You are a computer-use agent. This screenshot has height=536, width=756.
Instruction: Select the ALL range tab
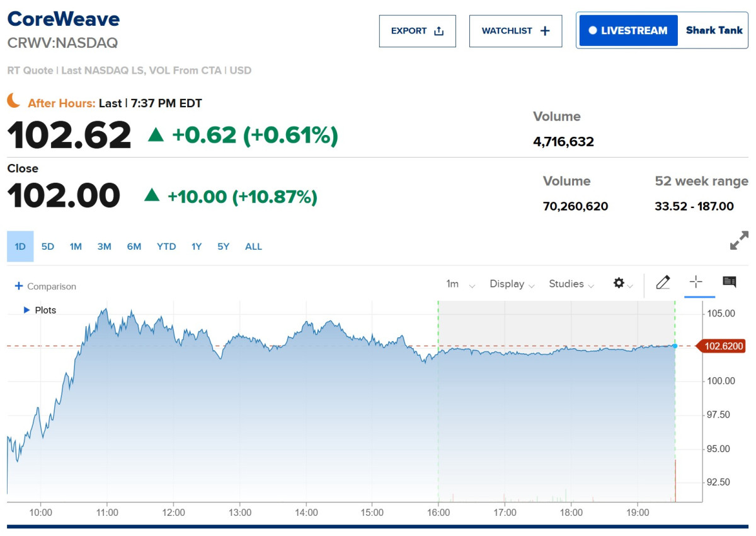pyautogui.click(x=253, y=247)
